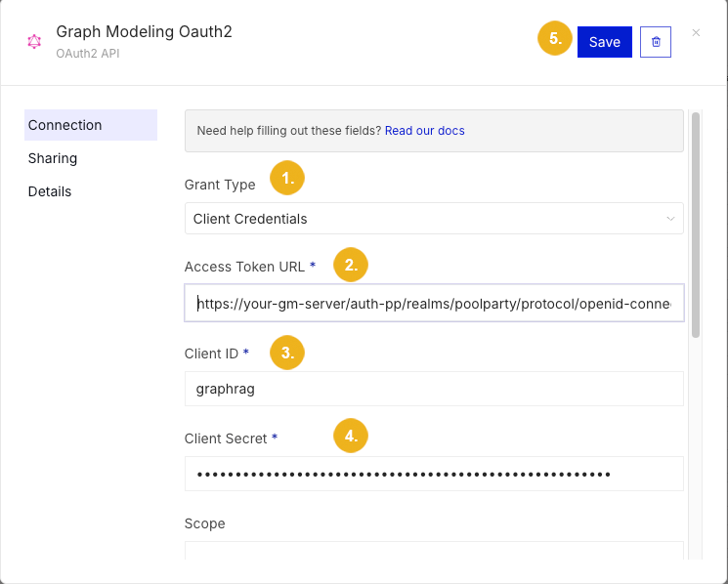Click the OAuth2 API subtitle text
This screenshot has width=728, height=584.
click(x=88, y=54)
